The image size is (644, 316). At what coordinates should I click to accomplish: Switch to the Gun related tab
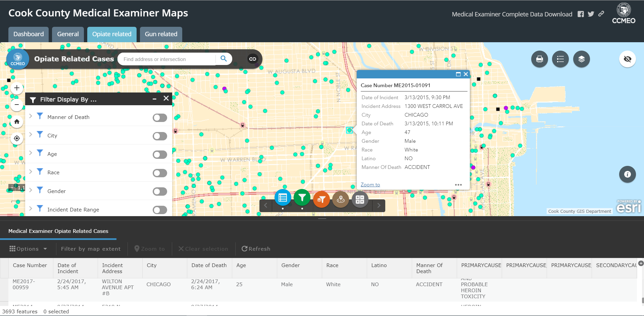coord(161,34)
